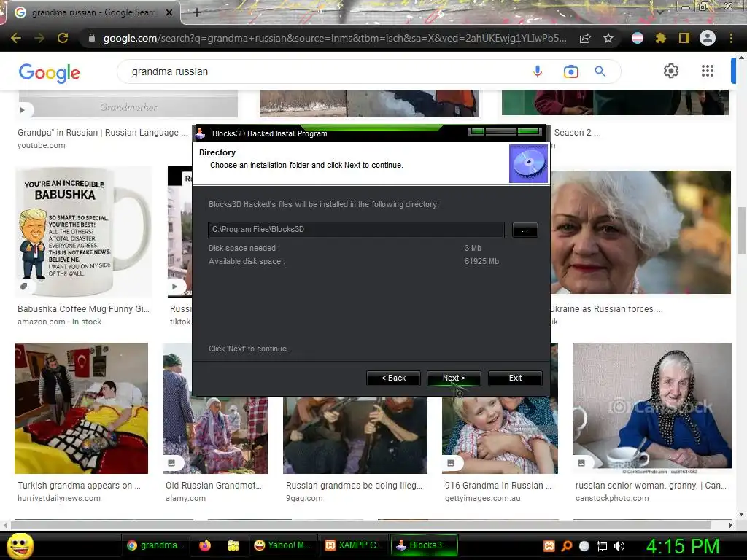Open the Chrome profile avatar

tap(708, 38)
